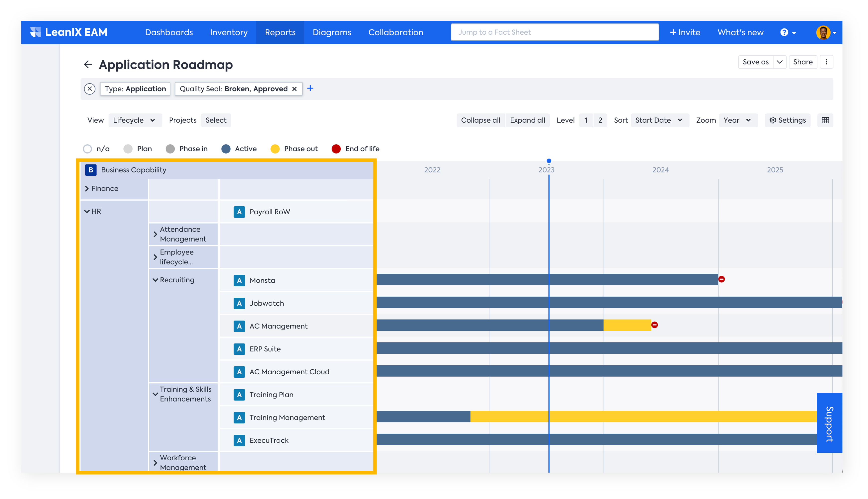Clear all filters with the circled X
Image resolution: width=868 pixels, height=499 pixels.
tap(89, 89)
